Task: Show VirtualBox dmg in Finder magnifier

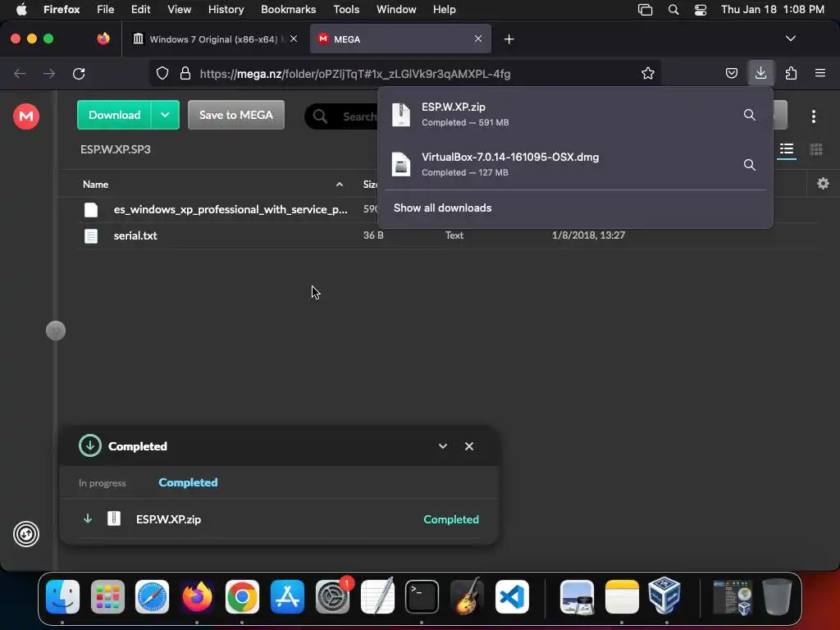Action: click(x=750, y=164)
